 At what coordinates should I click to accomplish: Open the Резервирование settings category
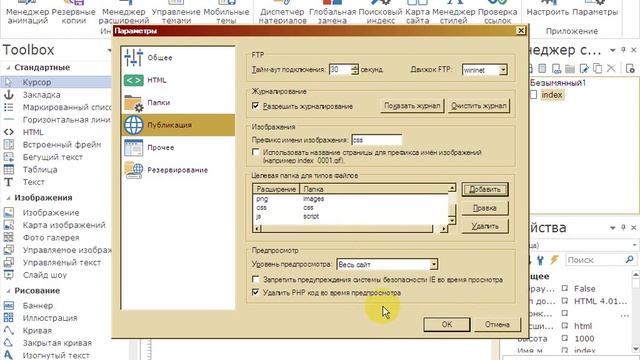click(178, 170)
